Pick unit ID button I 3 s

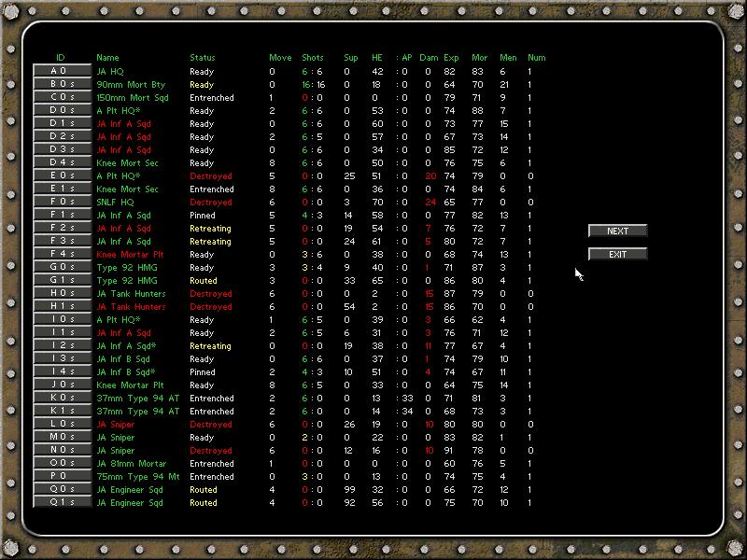pos(62,358)
